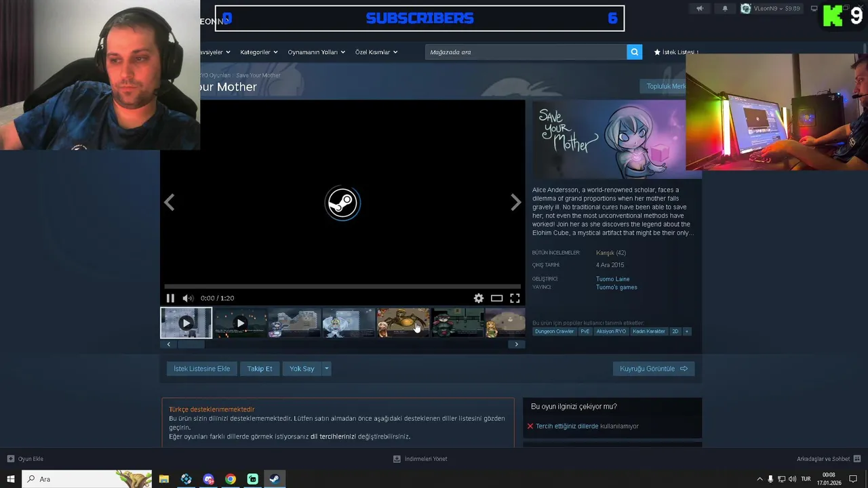The image size is (868, 488).
Task: Open the VLeonN9 account dropdown
Action: [x=771, y=9]
